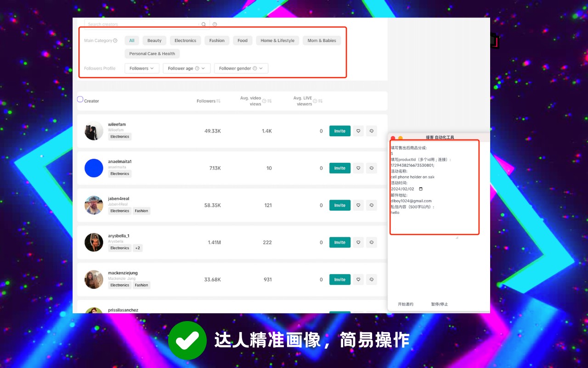Viewport: 588px width, 368px height.
Task: Invite creator wileefam
Action: 340,131
